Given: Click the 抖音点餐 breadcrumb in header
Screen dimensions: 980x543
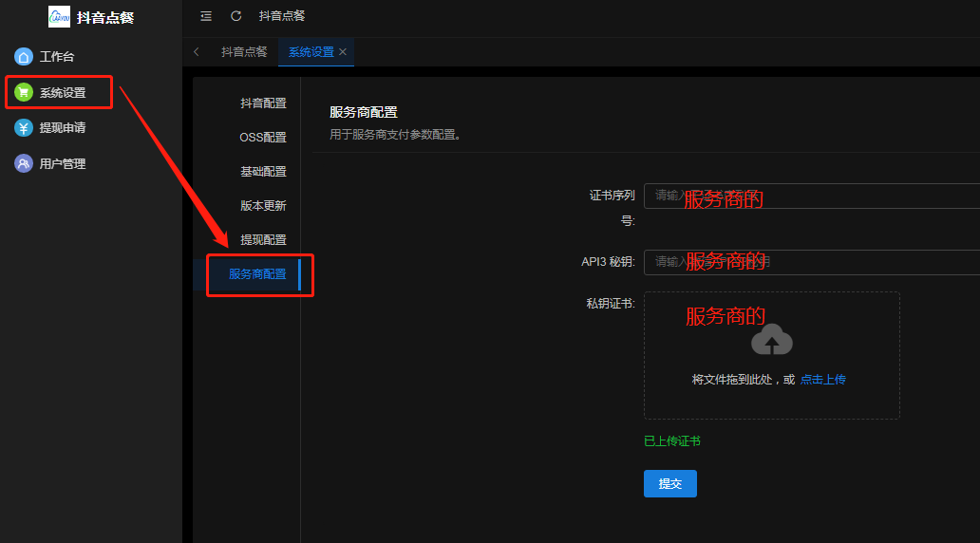Looking at the screenshot, I should (x=282, y=16).
